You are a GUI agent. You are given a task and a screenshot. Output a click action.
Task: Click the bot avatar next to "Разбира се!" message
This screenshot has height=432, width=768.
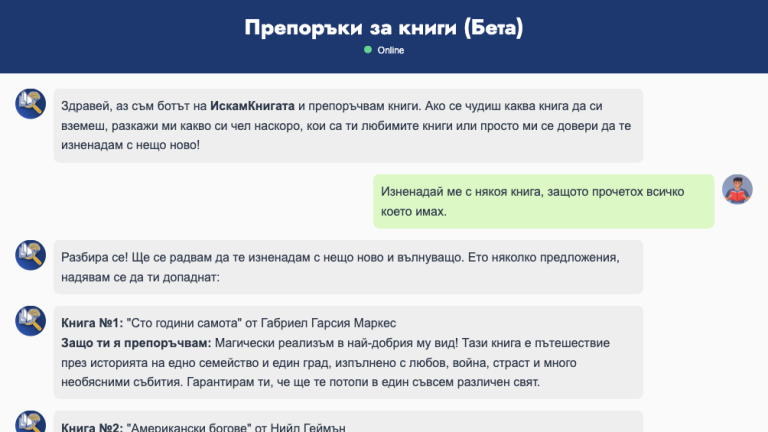(x=30, y=255)
